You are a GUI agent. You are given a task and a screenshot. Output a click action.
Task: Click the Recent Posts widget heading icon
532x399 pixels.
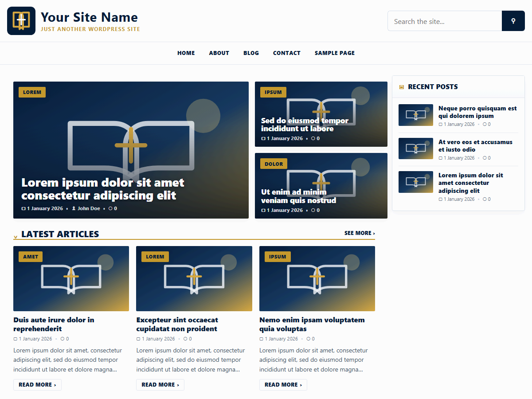pos(402,87)
